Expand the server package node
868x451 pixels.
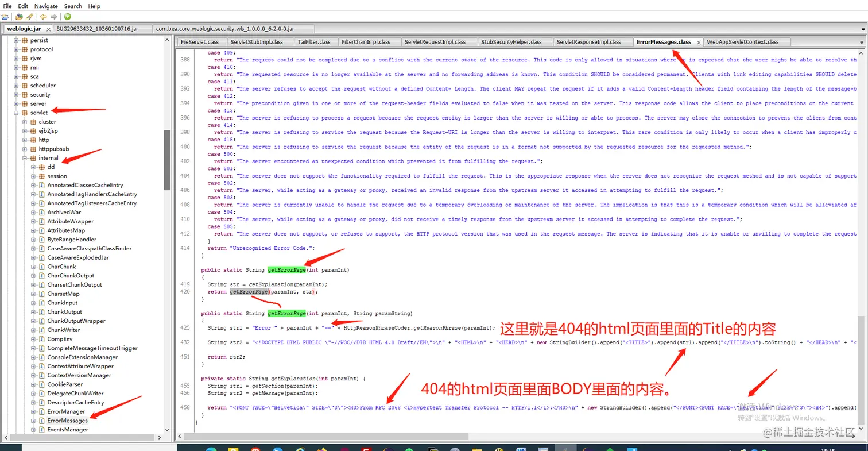pyautogui.click(x=16, y=103)
